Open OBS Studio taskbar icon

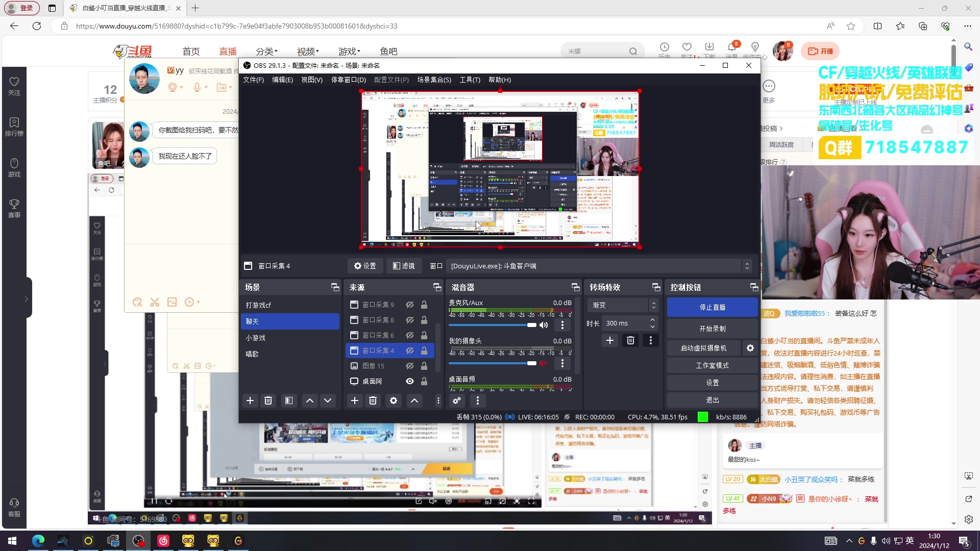138,540
